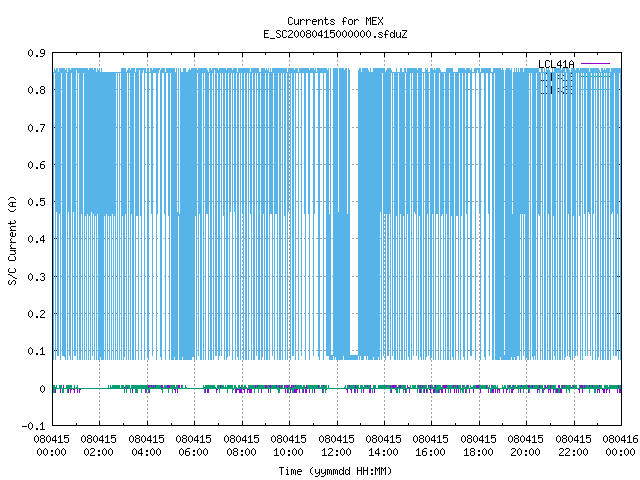Screen dimensions: 640x480
Task: Click the y-axis tick label "0.7"
Action: 36,128
